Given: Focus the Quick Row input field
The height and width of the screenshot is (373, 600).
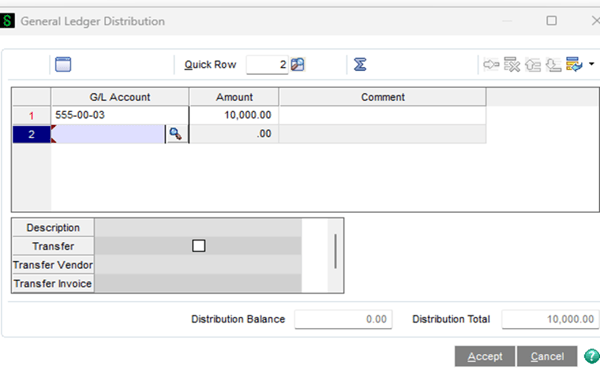Looking at the screenshot, I should pyautogui.click(x=267, y=64).
